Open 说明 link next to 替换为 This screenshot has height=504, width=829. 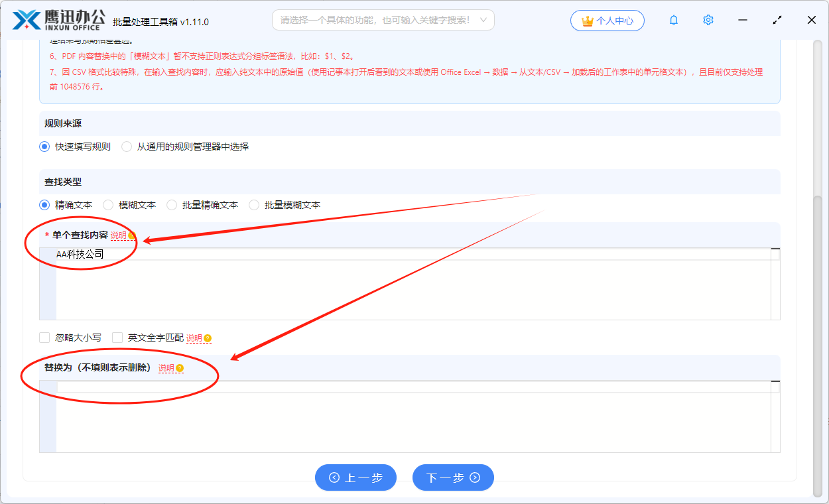166,368
